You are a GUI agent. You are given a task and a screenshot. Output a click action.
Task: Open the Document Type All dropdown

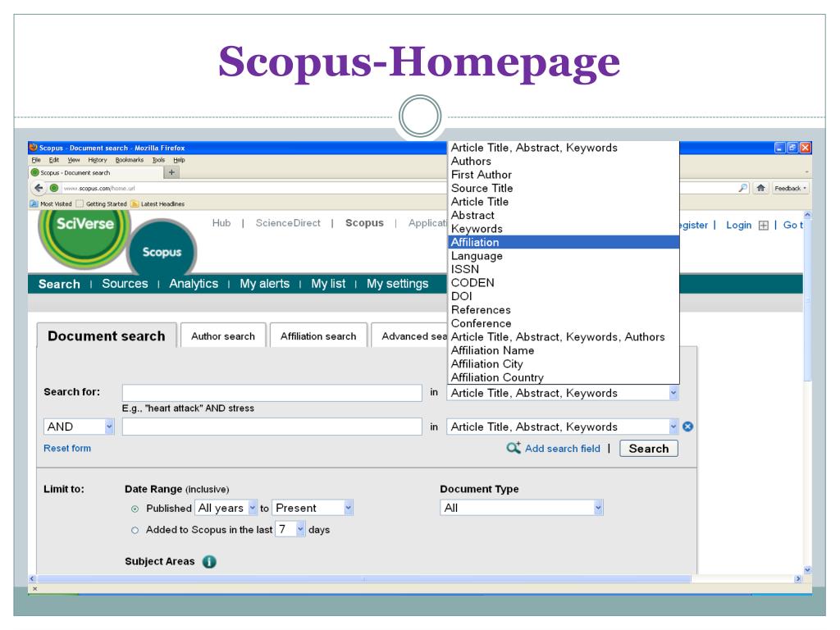(x=522, y=508)
